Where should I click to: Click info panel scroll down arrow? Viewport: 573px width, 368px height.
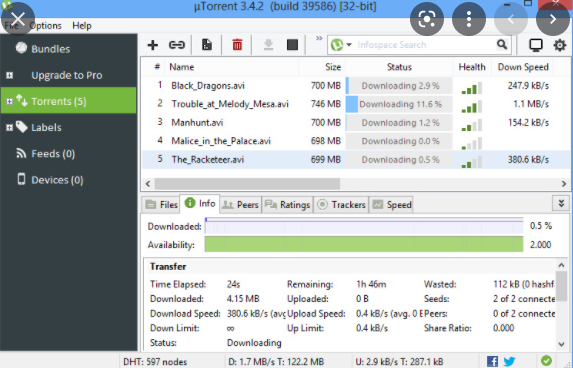tap(562, 344)
